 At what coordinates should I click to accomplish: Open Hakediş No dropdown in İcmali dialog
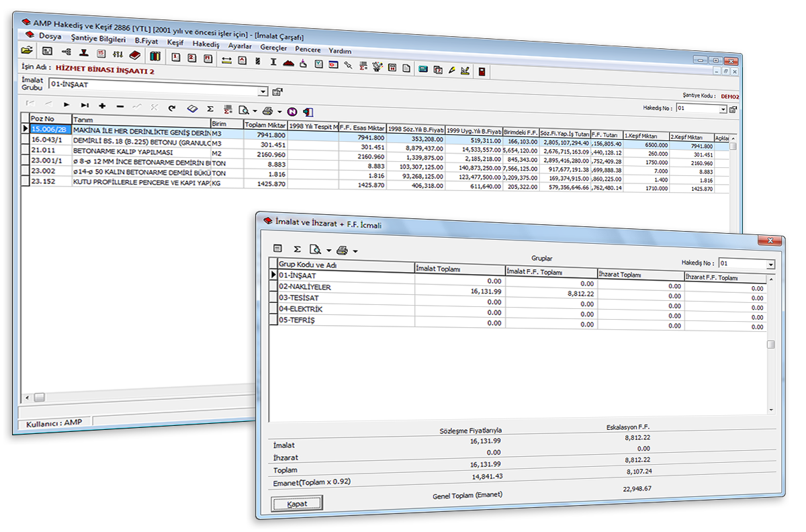click(x=770, y=265)
